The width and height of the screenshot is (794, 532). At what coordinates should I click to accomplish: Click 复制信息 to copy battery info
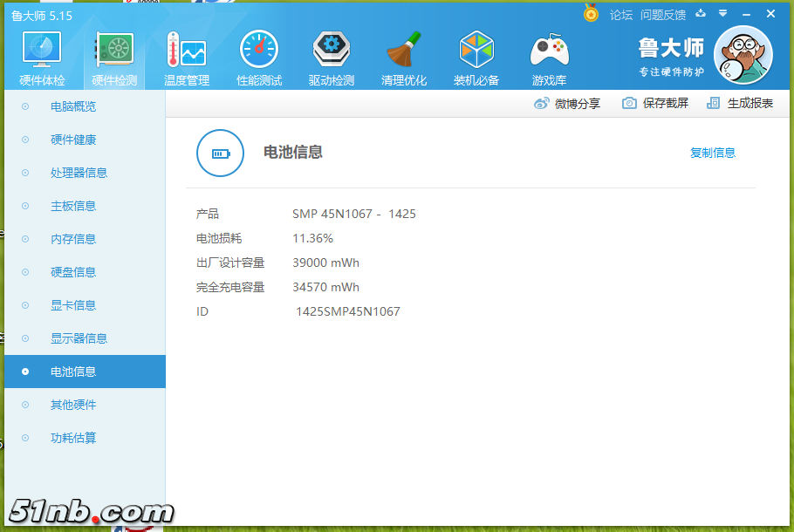[712, 153]
